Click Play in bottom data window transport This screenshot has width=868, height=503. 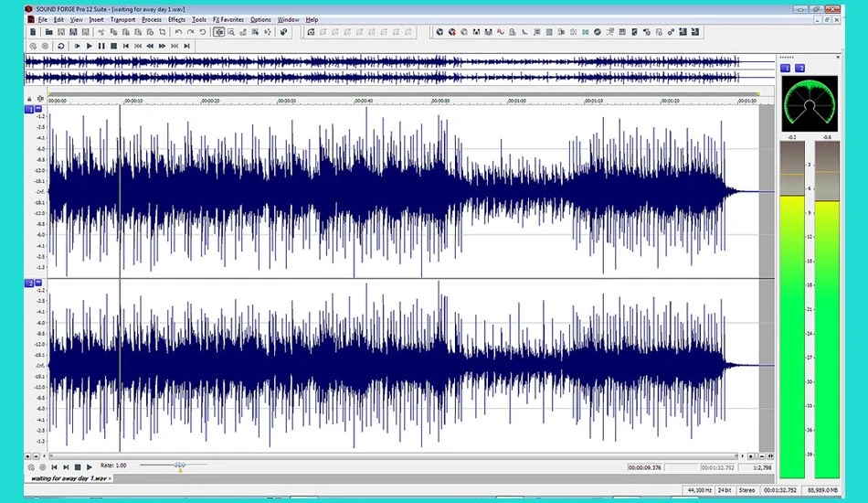[x=90, y=467]
